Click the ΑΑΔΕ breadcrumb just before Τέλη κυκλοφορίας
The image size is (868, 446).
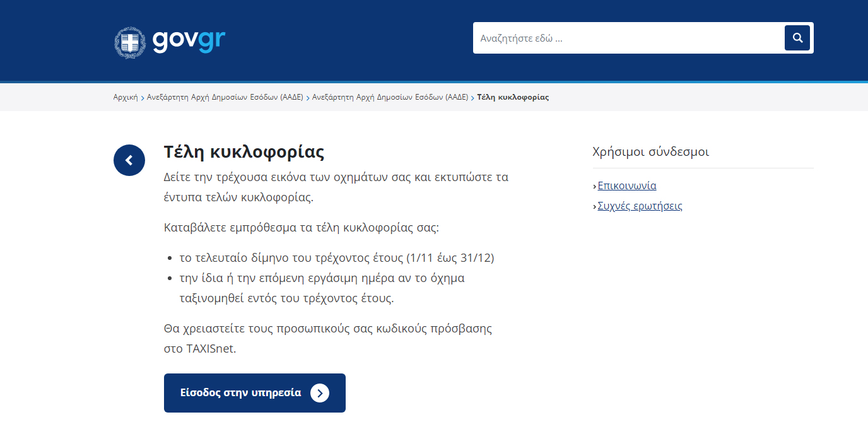point(390,97)
